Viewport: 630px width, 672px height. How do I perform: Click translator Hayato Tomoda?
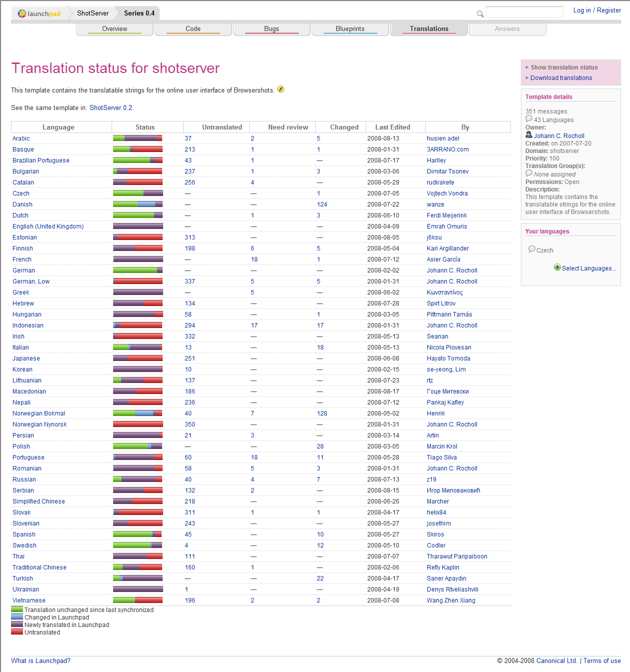pos(448,358)
